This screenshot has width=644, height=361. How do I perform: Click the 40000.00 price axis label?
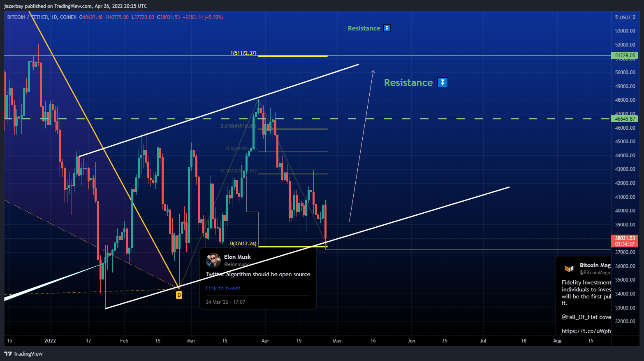(625, 211)
